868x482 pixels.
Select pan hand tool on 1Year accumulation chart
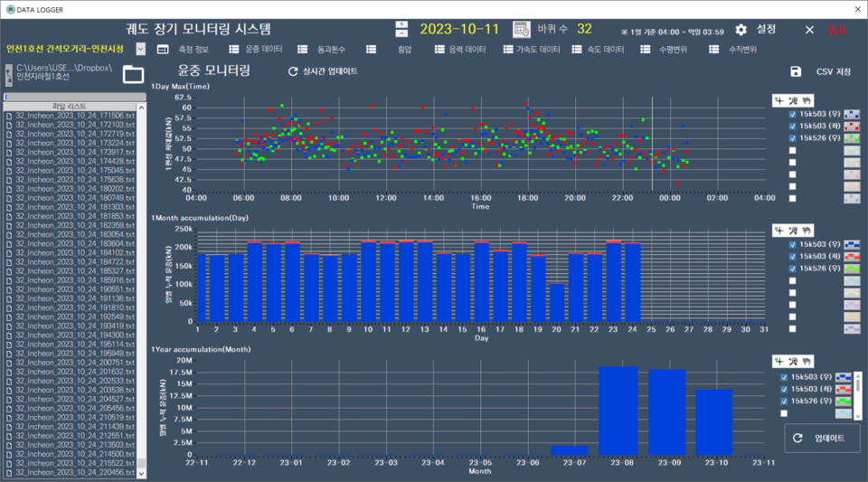point(807,362)
